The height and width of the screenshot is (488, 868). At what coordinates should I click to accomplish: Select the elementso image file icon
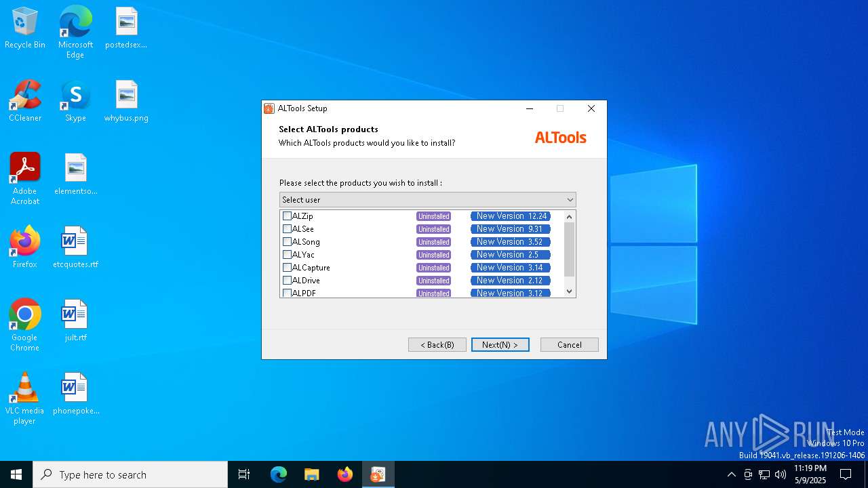75,174
